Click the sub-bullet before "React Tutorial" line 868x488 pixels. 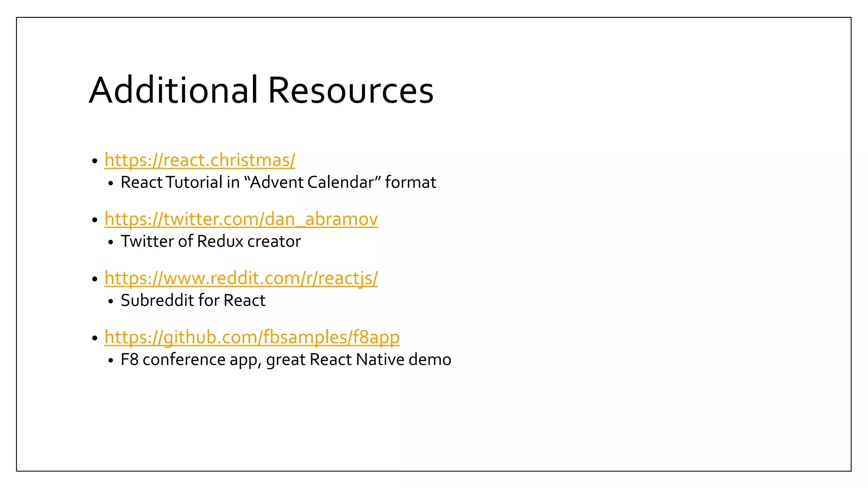coord(111,184)
